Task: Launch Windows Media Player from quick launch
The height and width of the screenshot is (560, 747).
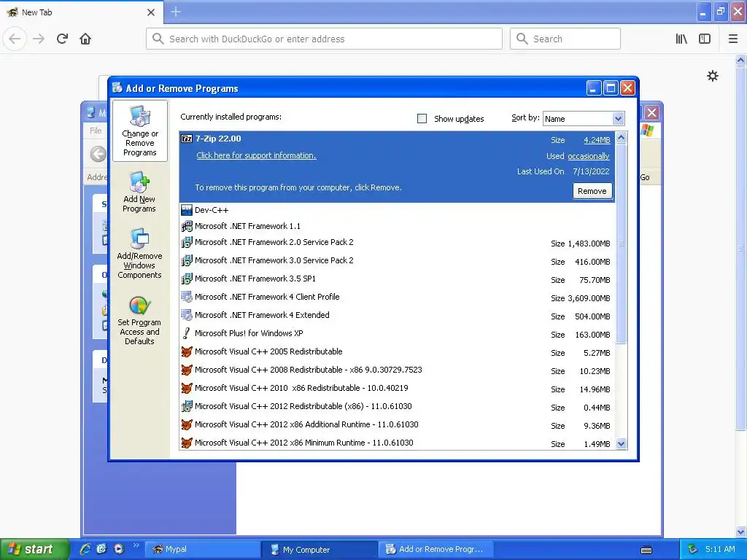Action: pyautogui.click(x=119, y=549)
